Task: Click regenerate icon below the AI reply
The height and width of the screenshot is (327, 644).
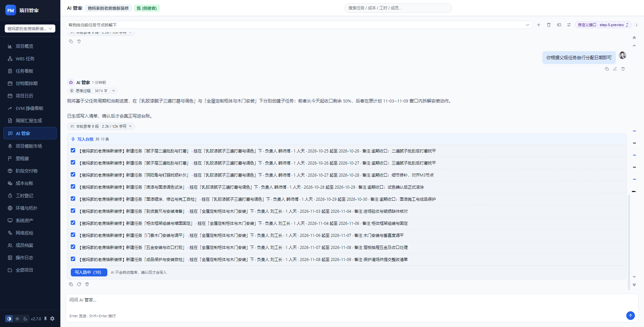Action: [79, 284]
